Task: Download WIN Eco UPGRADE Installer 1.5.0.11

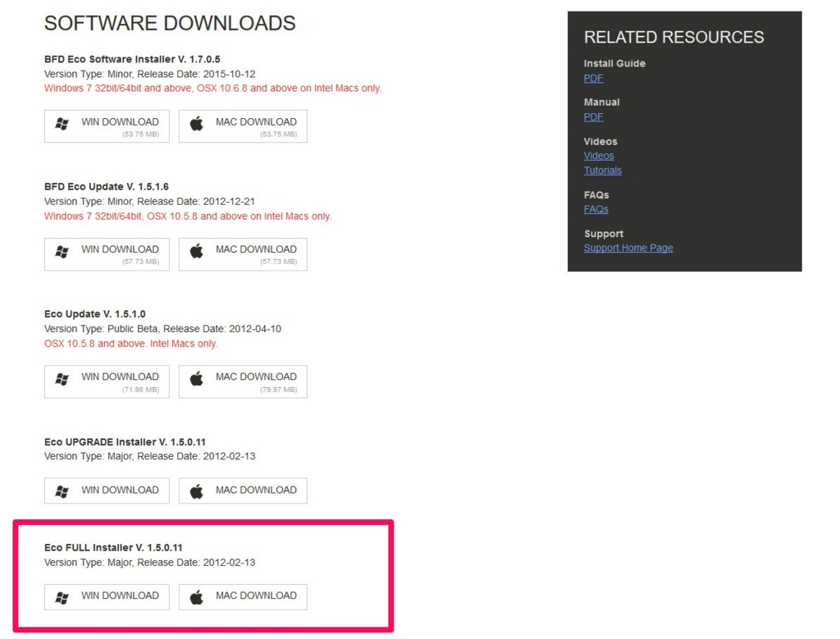Action: click(x=107, y=491)
